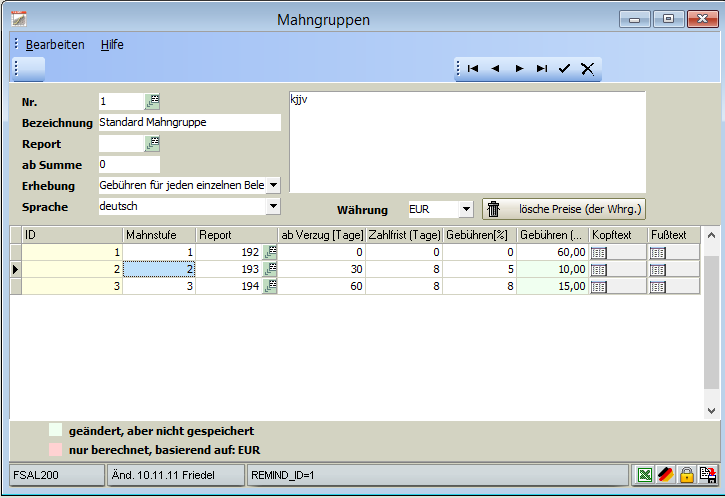Click ab Verzug cell with value 30
The width and height of the screenshot is (725, 498).
click(321, 269)
